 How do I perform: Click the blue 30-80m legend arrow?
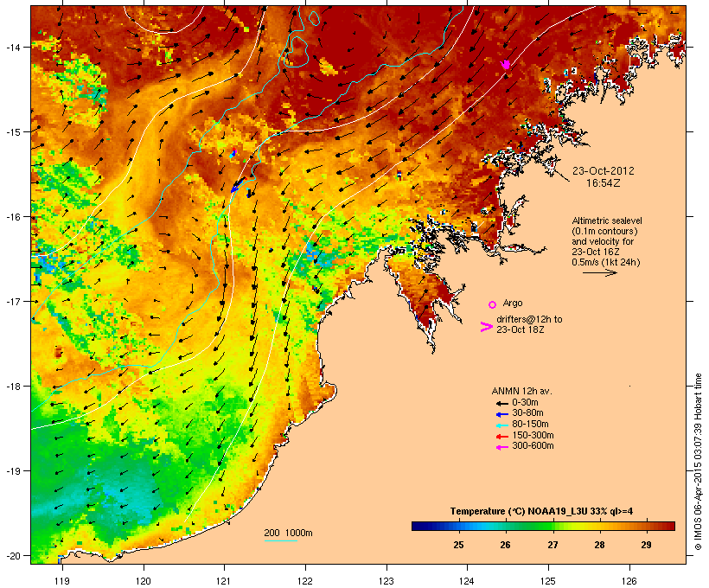click(x=501, y=414)
